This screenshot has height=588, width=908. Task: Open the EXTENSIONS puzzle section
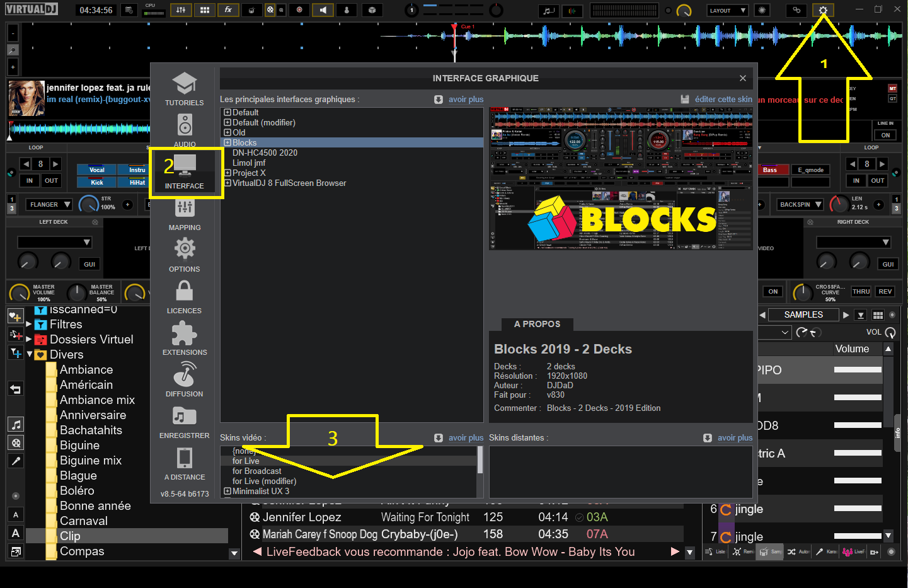[185, 338]
